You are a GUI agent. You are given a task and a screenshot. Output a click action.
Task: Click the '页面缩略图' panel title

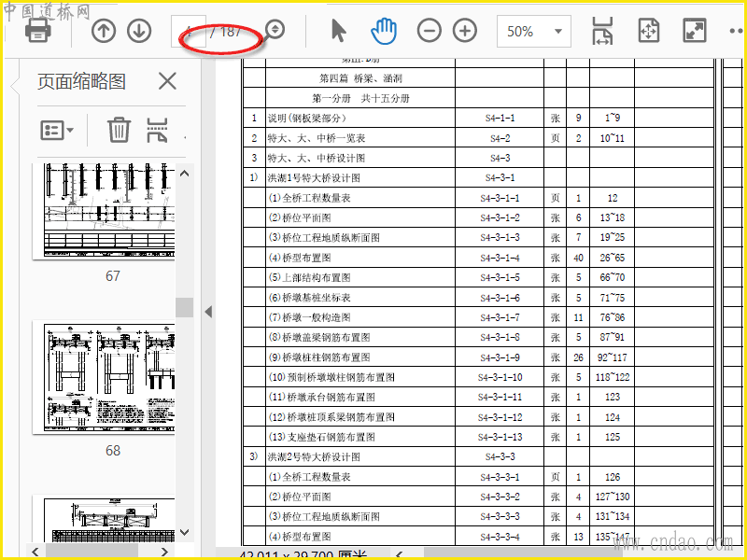point(81,81)
